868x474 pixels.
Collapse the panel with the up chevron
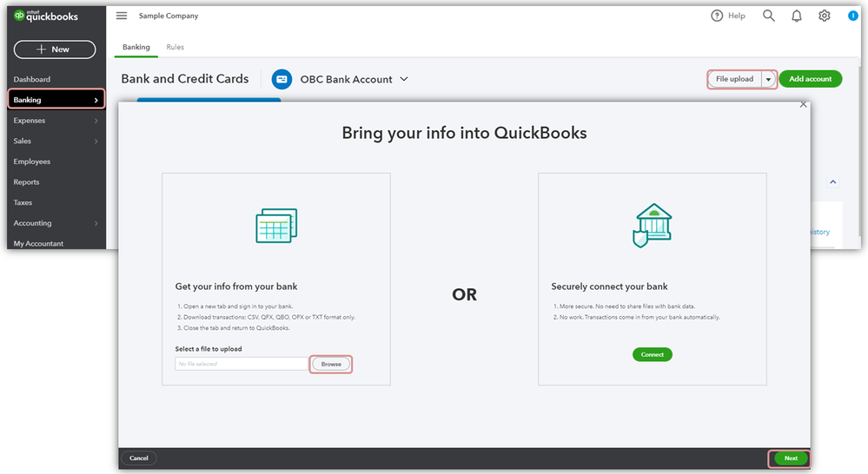point(833,182)
